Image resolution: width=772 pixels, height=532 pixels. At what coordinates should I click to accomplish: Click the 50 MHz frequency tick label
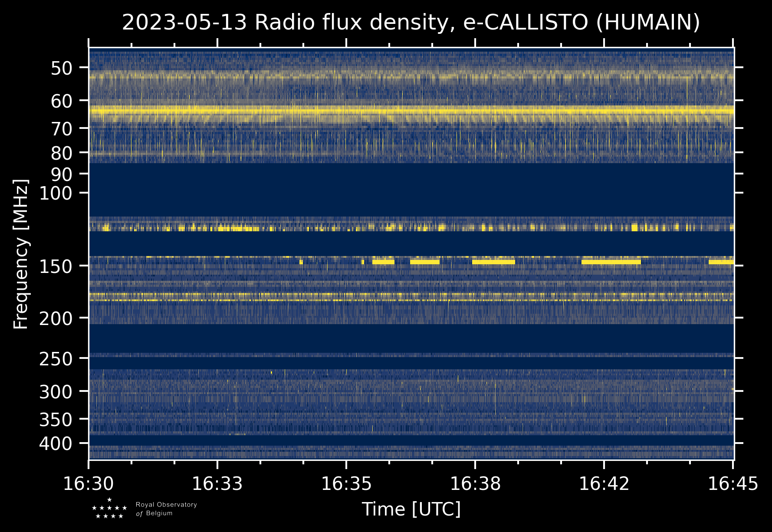coord(61,68)
